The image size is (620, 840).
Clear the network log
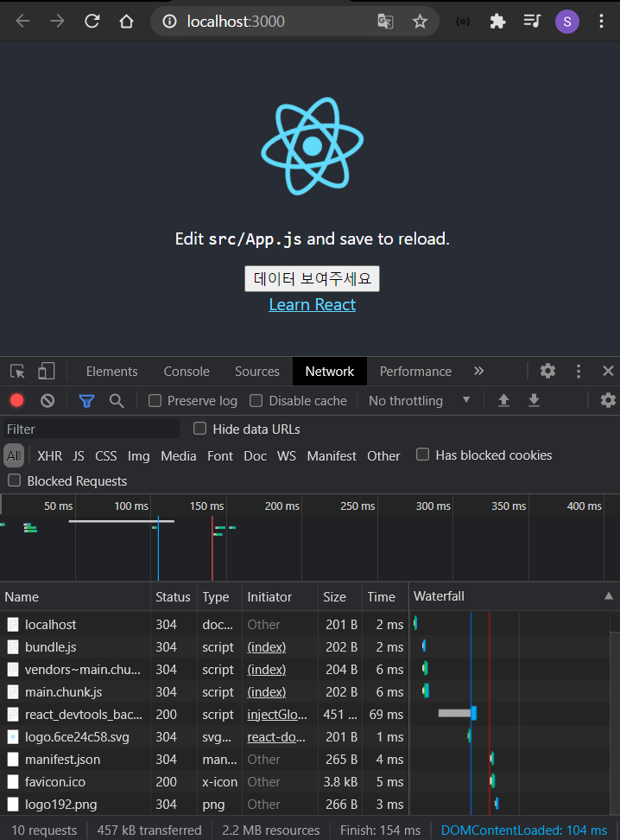click(47, 400)
